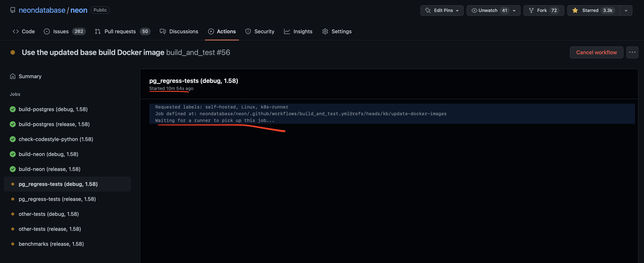Click the green checkmark beside build-postgres (debug, 1.58)
The height and width of the screenshot is (263, 644).
[13, 109]
